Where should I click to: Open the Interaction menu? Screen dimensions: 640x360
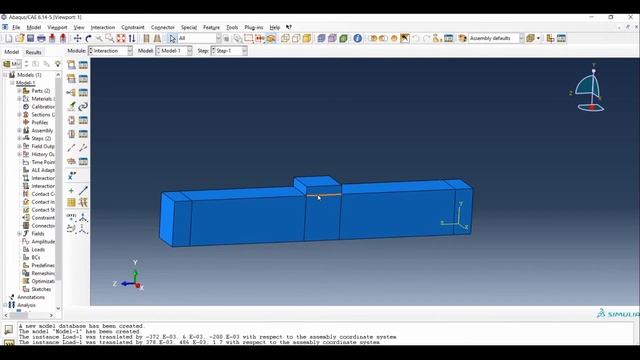pos(102,27)
